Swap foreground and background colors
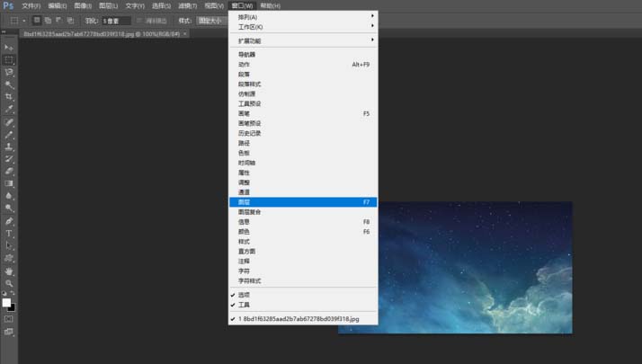 point(13,293)
